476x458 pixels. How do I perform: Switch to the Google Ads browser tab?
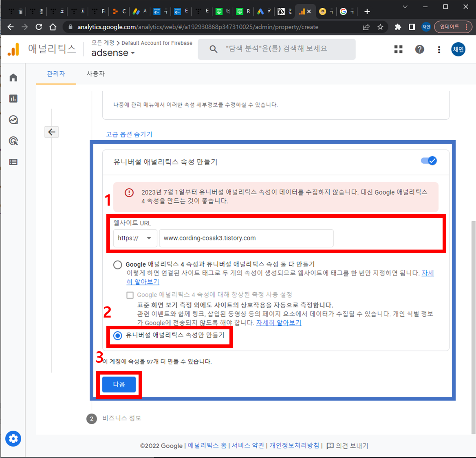264,11
